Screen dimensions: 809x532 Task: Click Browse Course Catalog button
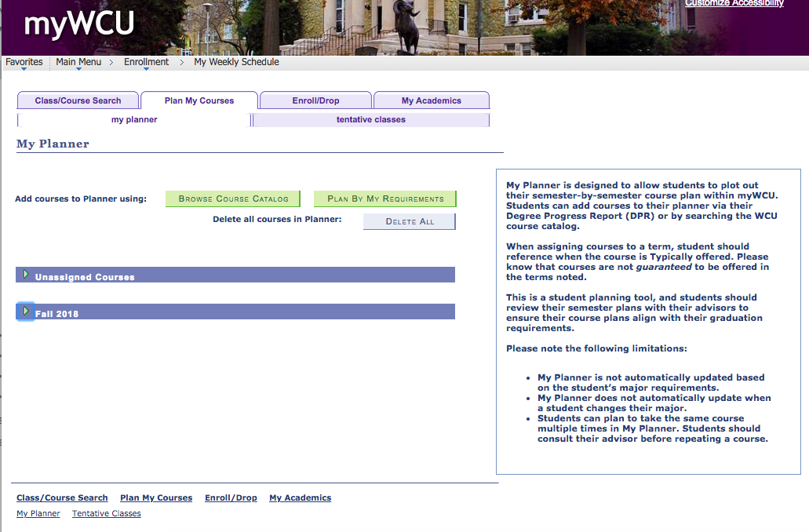tap(233, 199)
